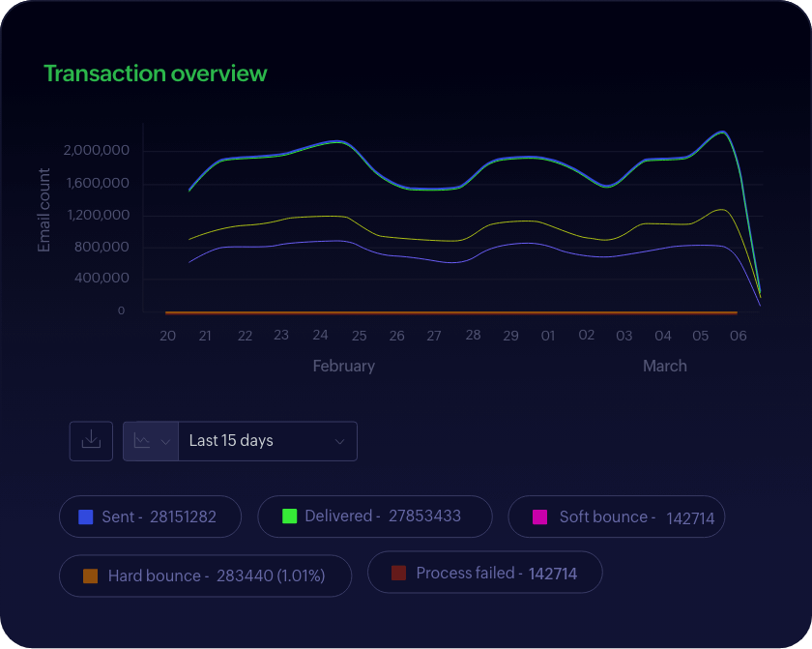Open the Last 15 days dropdown
The image size is (812, 649).
click(267, 441)
